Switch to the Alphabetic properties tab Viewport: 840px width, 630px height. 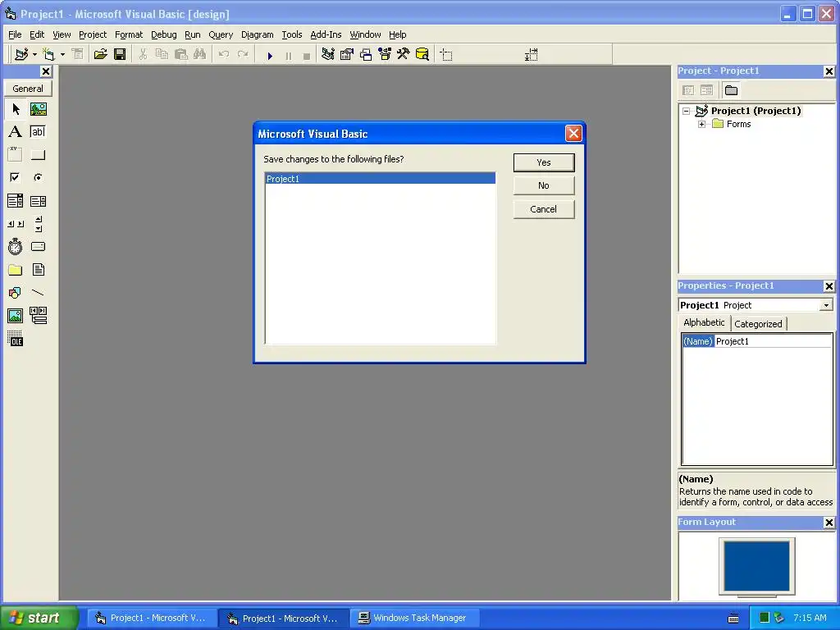coord(704,322)
